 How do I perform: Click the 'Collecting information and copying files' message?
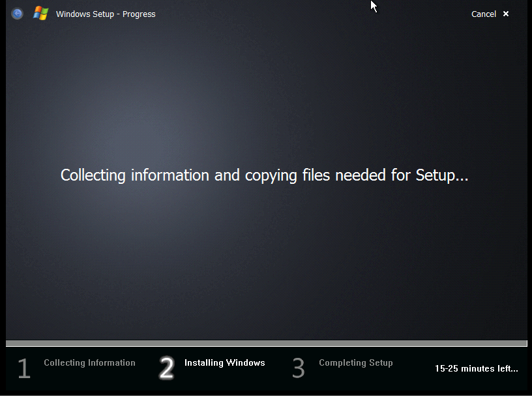(x=264, y=175)
